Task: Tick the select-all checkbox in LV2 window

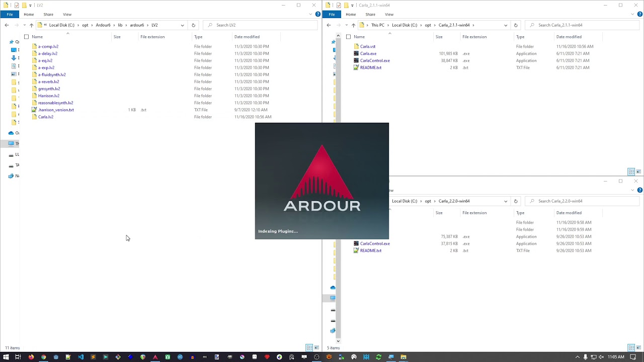Action: coord(26,37)
